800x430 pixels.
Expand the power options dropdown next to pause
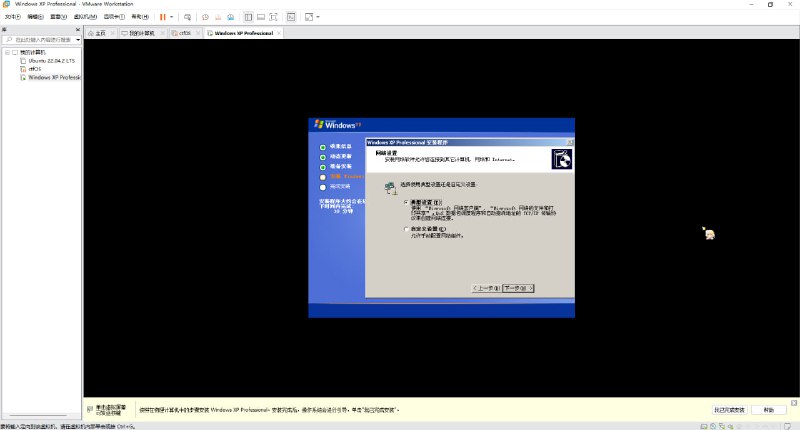pyautogui.click(x=172, y=17)
